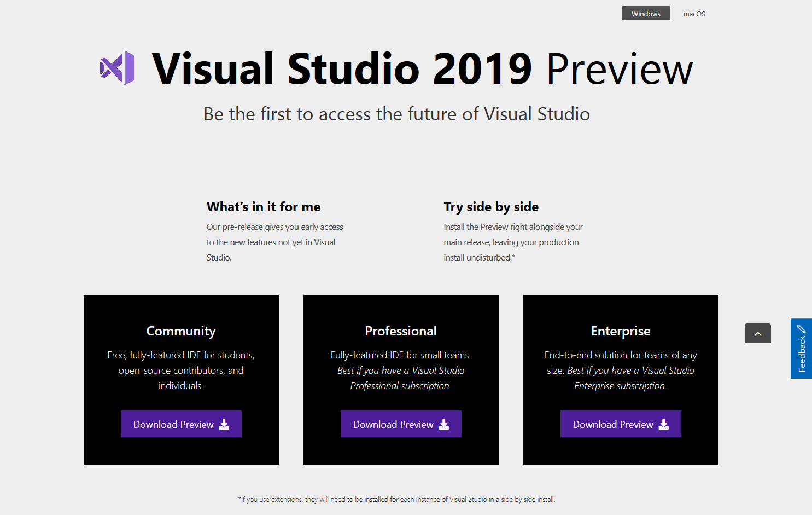The width and height of the screenshot is (812, 515).
Task: Click the scroll-to-top chevron button
Action: coord(758,333)
